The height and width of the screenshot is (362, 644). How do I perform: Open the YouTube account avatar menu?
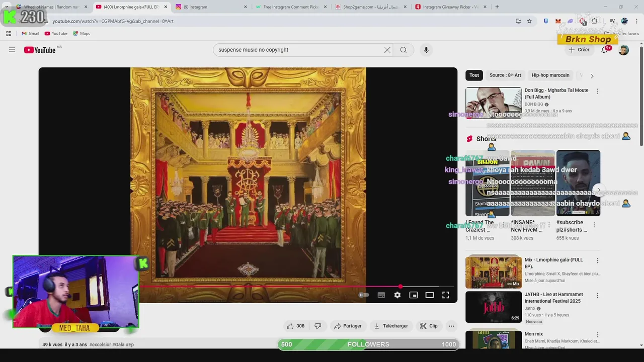[623, 50]
